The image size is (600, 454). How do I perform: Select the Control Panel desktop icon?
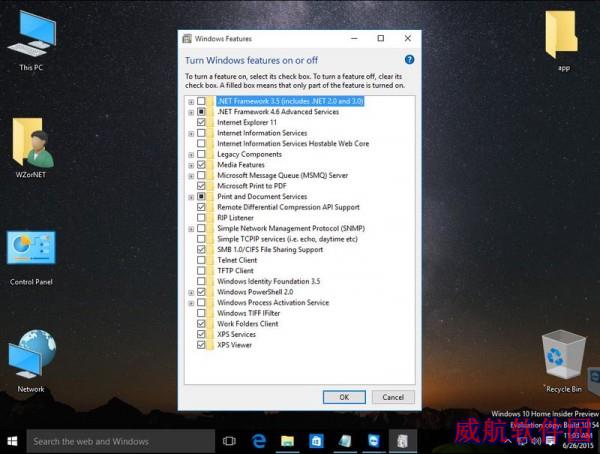31,258
